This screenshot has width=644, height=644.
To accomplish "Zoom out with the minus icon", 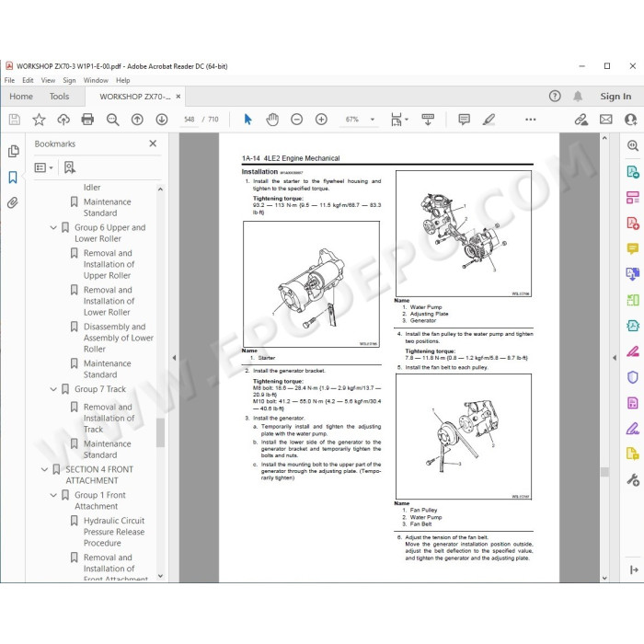I will [296, 120].
